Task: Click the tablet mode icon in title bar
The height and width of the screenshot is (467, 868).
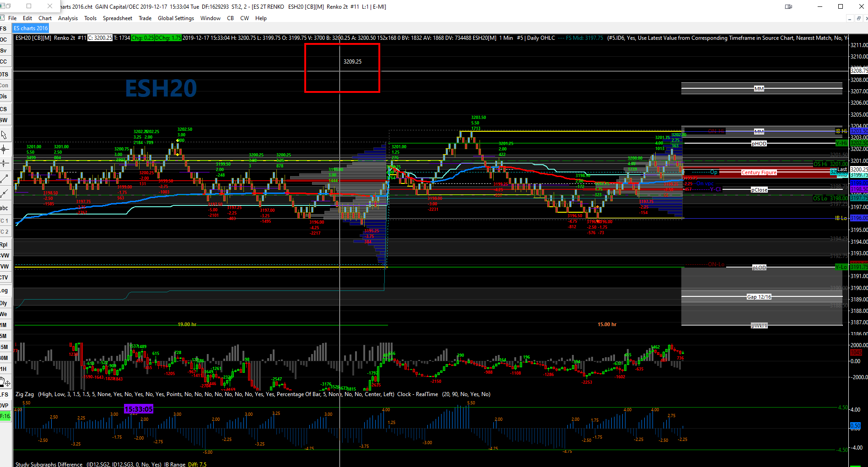Action: click(x=788, y=6)
